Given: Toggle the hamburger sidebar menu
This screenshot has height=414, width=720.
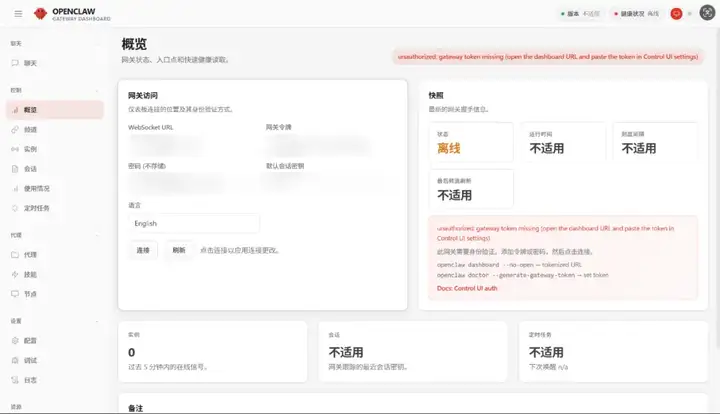Looking at the screenshot, I should pos(18,14).
